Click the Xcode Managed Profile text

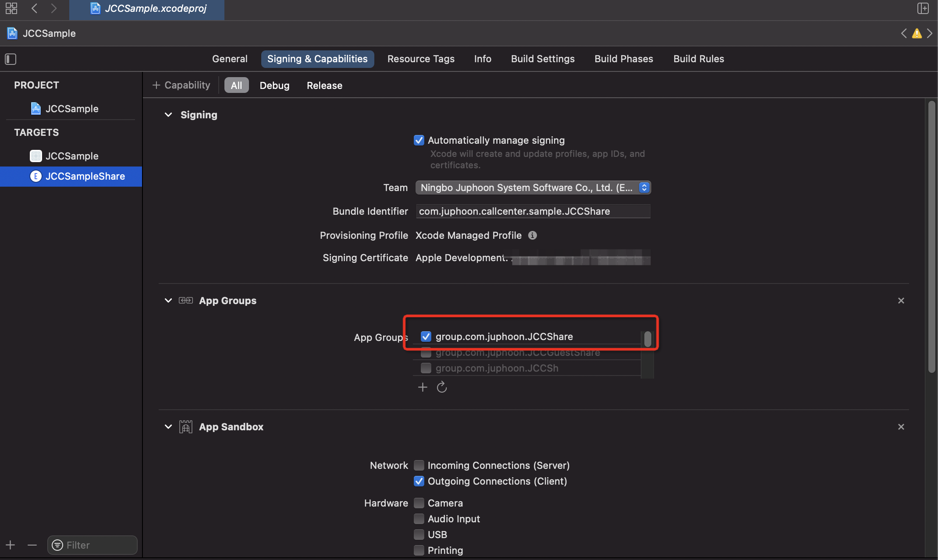click(x=469, y=235)
